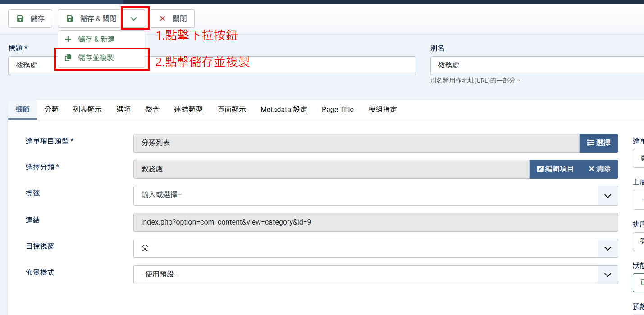
Task: Open the 標籤 tag selection dropdown
Action: click(607, 196)
